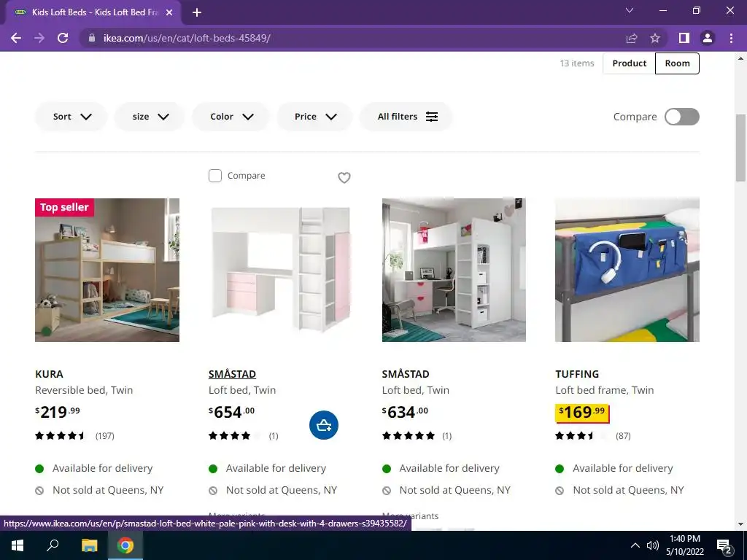Open the Chrome profile menu
The width and height of the screenshot is (747, 560).
tap(708, 38)
